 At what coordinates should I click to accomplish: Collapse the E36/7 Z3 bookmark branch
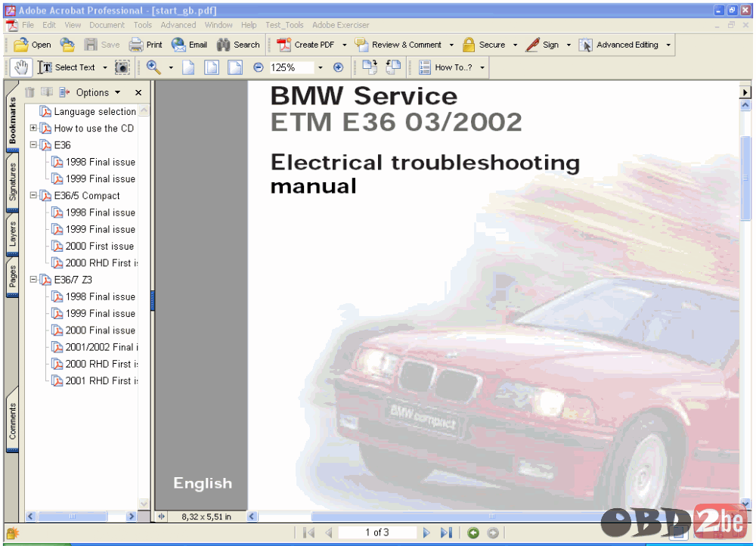coord(33,279)
